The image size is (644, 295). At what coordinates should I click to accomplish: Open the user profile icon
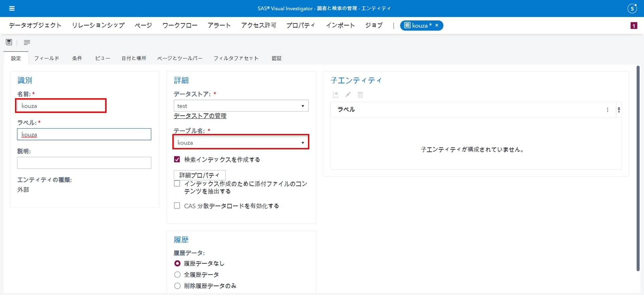[632, 8]
